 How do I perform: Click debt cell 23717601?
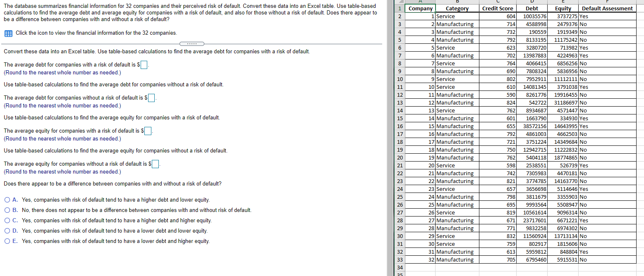pos(532,220)
